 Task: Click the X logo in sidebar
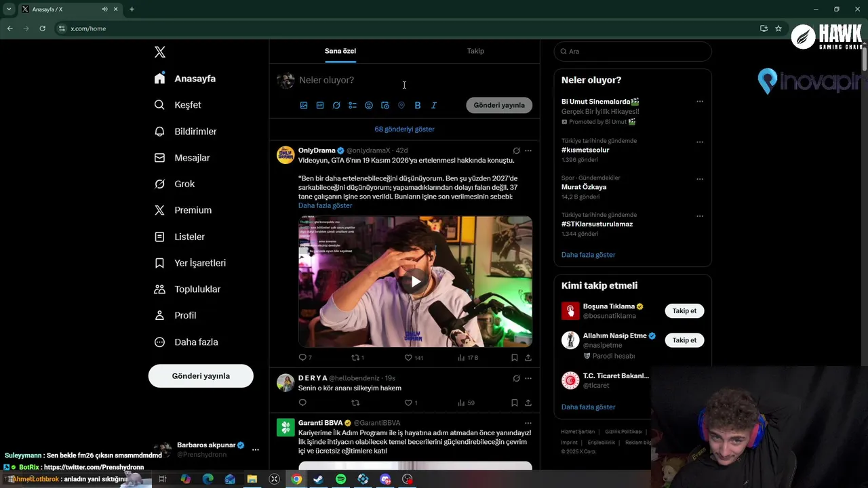point(160,52)
